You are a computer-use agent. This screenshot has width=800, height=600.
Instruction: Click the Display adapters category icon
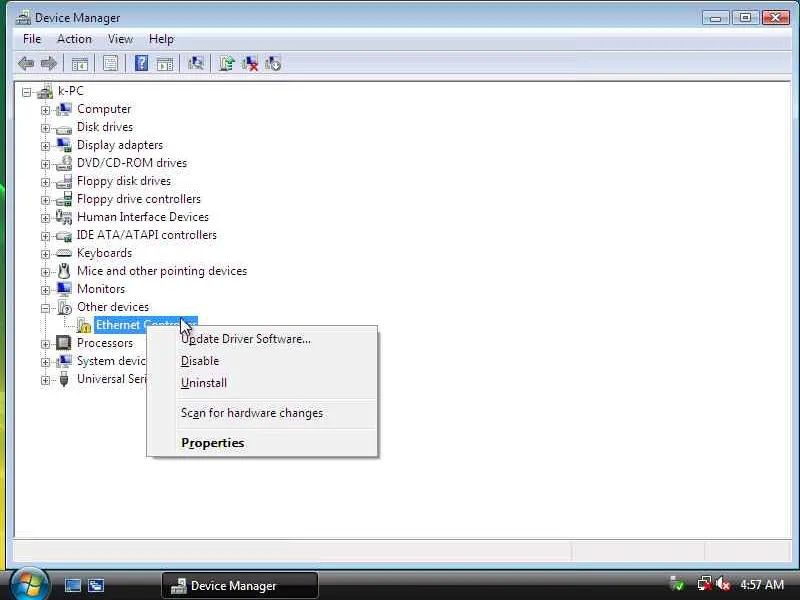click(64, 145)
